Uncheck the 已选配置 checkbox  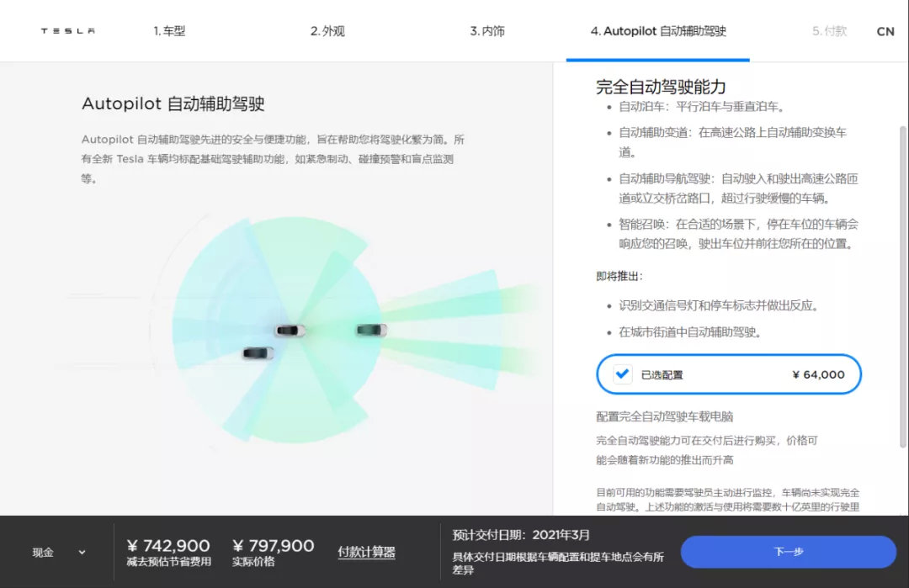[x=623, y=373]
